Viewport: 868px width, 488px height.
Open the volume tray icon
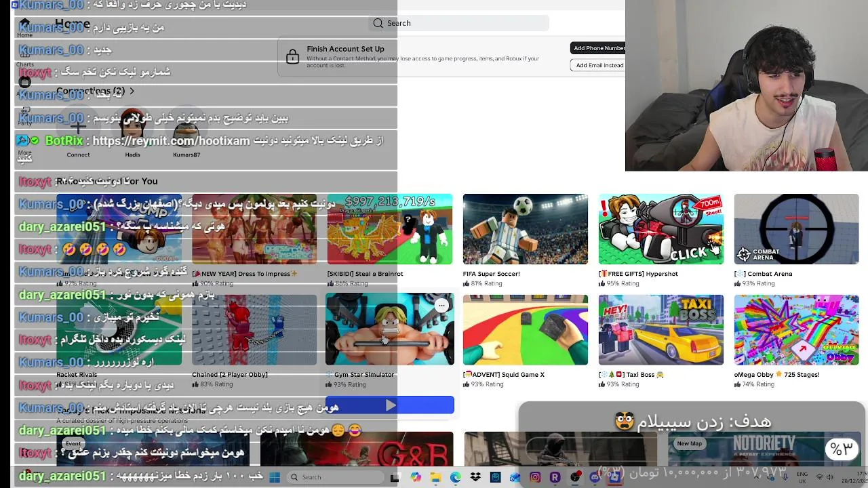[830, 477]
